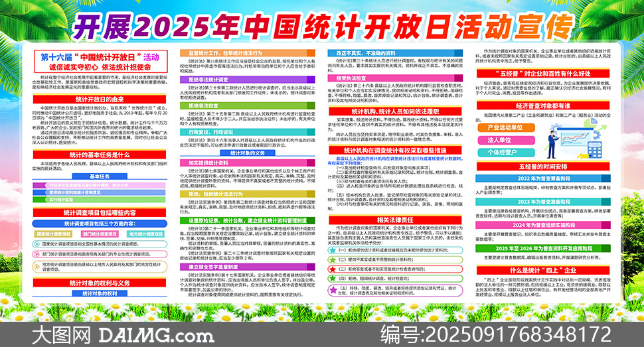Click the purple heading 拒绝非法统计调查
The width and height of the screenshot is (644, 347).
click(248, 79)
